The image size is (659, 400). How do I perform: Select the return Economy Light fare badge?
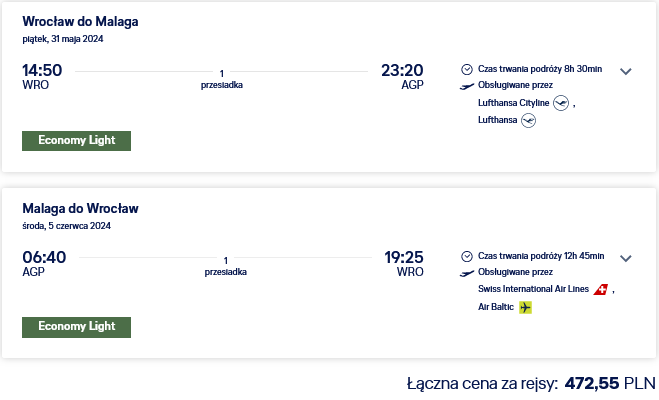(x=76, y=327)
